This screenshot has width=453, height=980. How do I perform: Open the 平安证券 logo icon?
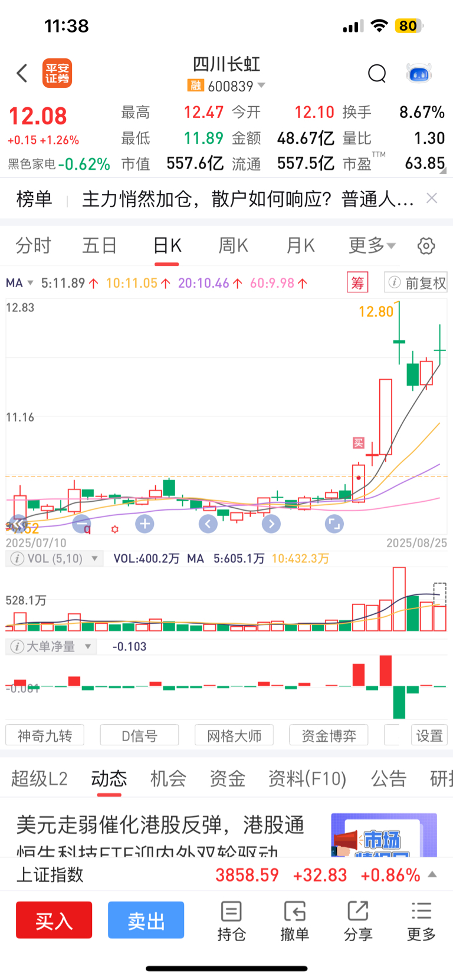(57, 73)
